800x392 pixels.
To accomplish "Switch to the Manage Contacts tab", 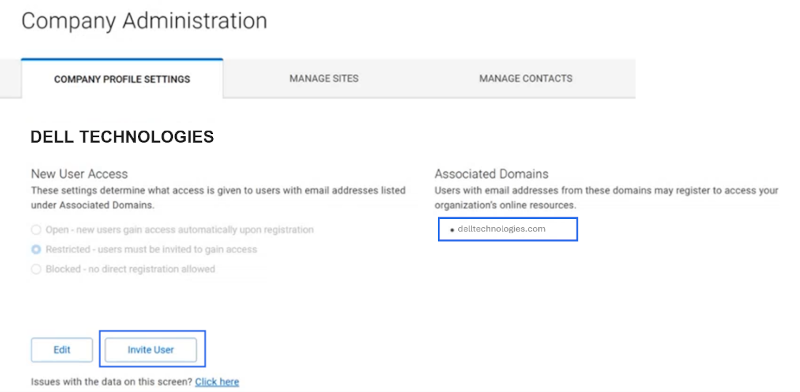I will 526,79.
